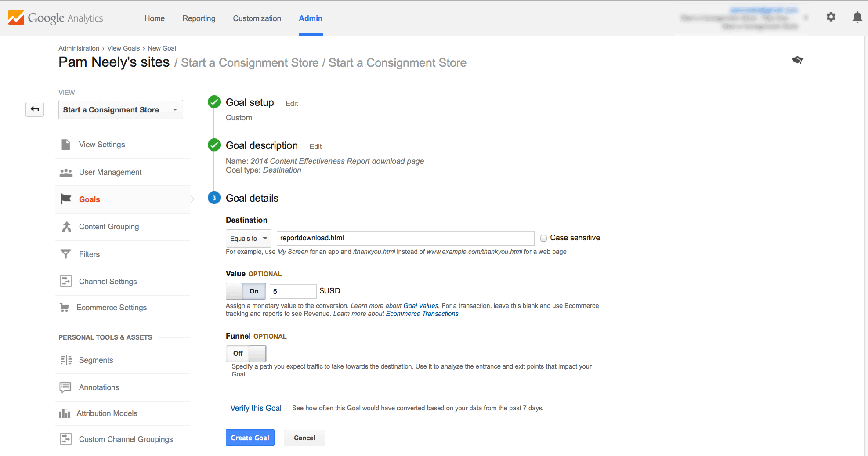The image size is (868, 456).
Task: Open the notifications bell icon
Action: [857, 17]
